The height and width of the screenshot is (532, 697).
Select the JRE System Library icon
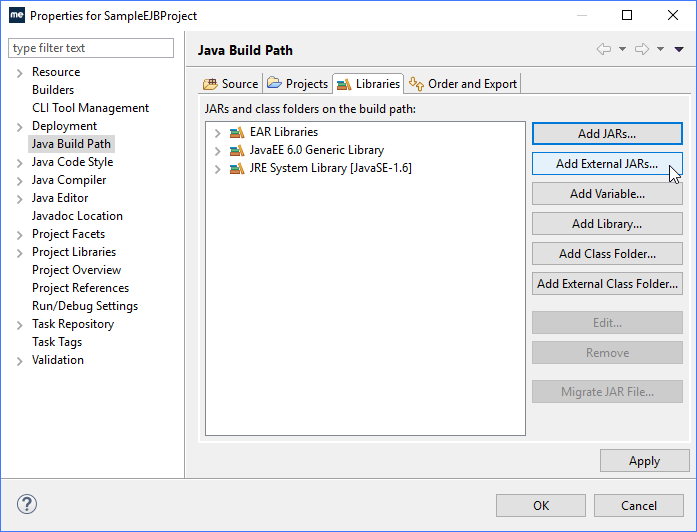click(237, 168)
